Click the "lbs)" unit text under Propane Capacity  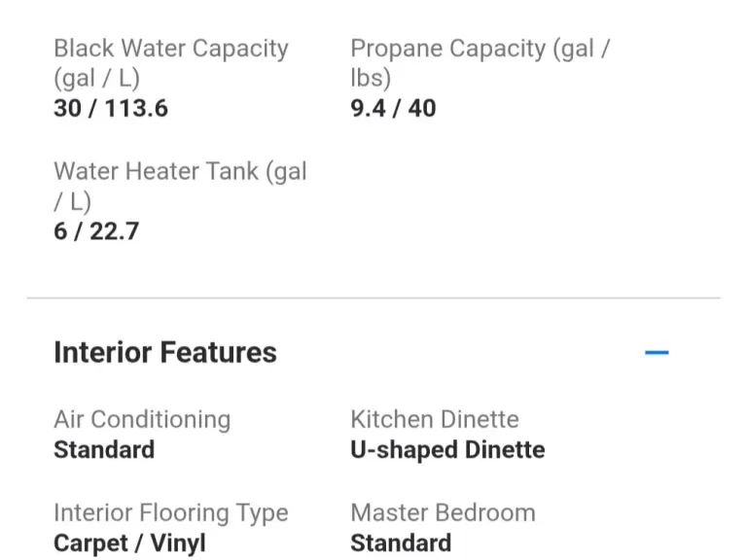pos(371,79)
